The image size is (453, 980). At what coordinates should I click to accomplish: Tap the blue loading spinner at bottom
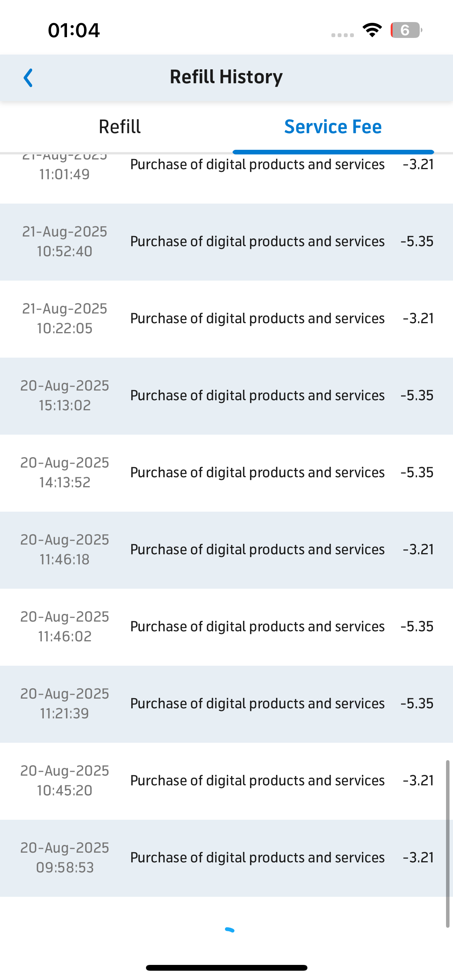pos(230,930)
